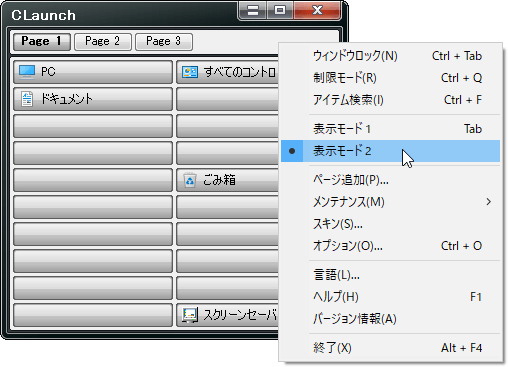Screen dimensions: 508x367
Task: Click the empty launcher button below ドキュメント
Action: [x=93, y=126]
